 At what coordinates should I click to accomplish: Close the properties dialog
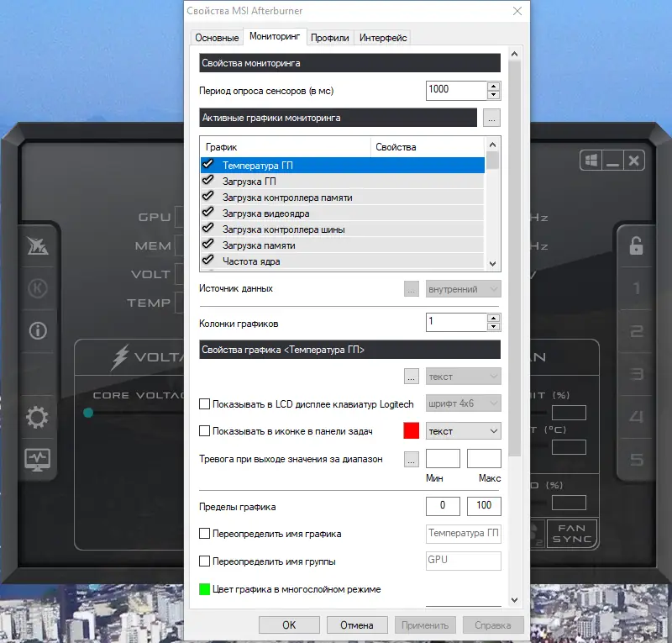point(517,11)
